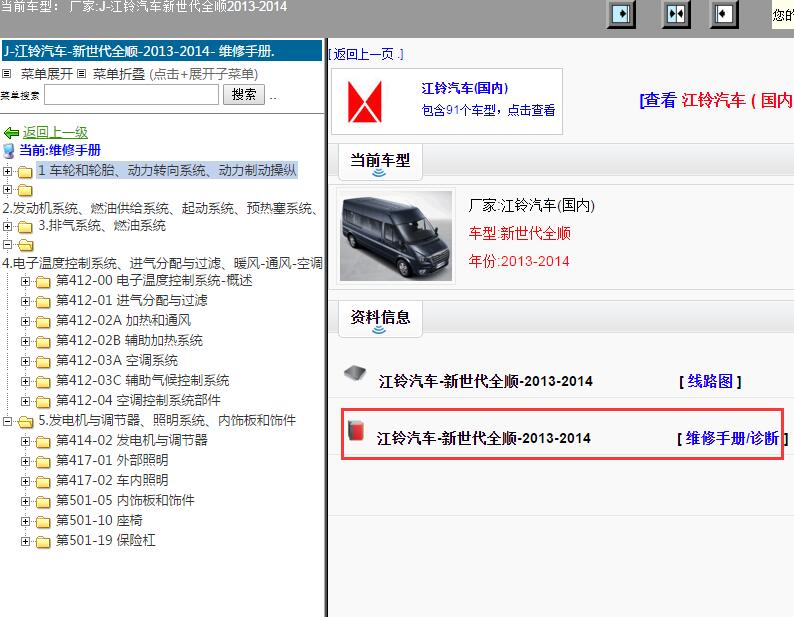Expand 1 车轮和轮胎 tree node

coord(7,171)
